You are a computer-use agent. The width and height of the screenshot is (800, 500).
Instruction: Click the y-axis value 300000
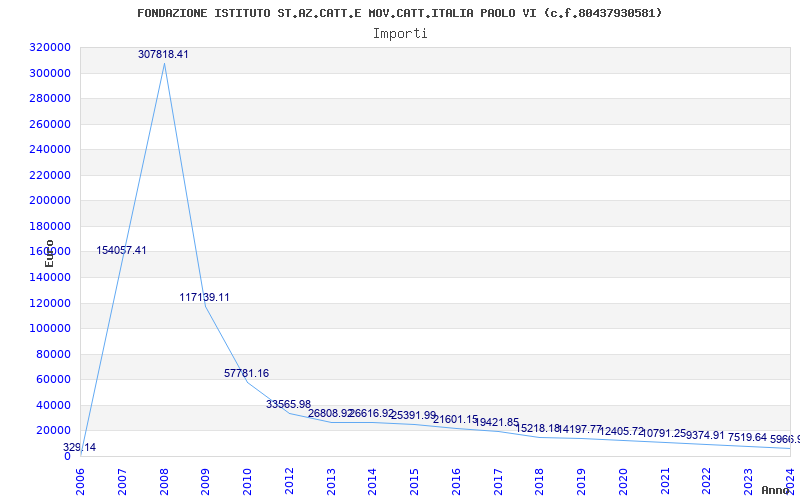pyautogui.click(x=50, y=73)
